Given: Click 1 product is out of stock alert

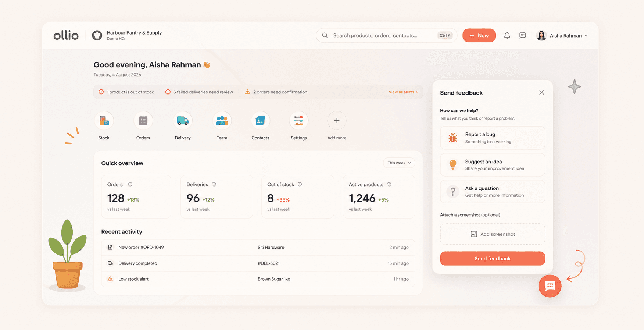Looking at the screenshot, I should click(x=126, y=92).
